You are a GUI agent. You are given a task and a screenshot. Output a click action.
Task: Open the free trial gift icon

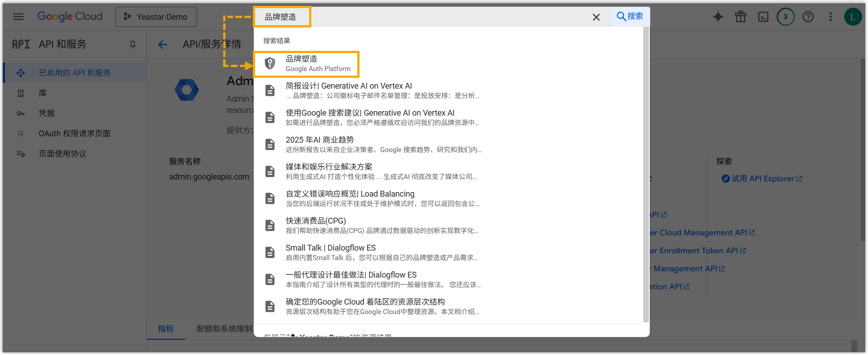pos(741,17)
